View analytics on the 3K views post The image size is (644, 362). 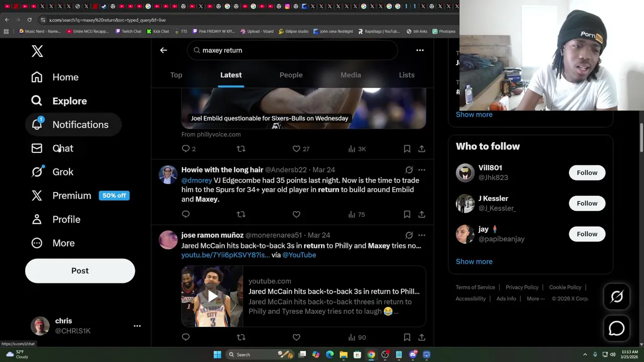point(357,149)
